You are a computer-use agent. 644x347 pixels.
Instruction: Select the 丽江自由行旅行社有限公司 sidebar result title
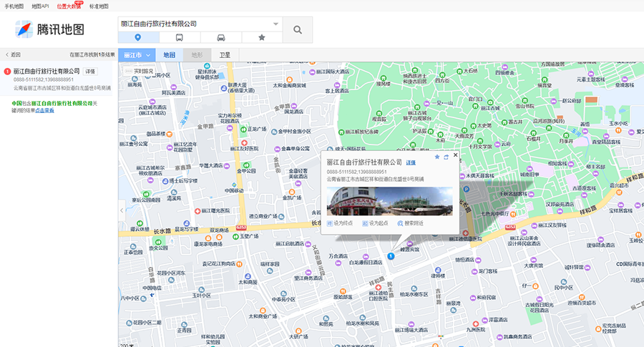47,71
